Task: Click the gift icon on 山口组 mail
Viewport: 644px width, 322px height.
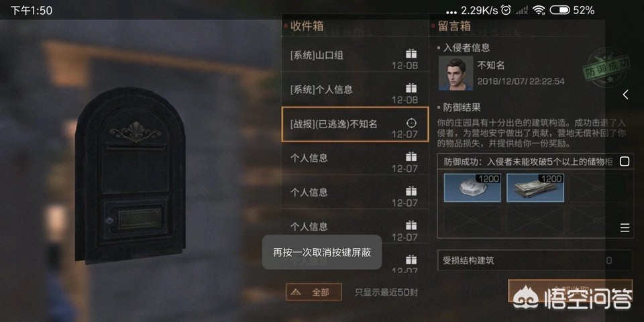Action: 411,54
